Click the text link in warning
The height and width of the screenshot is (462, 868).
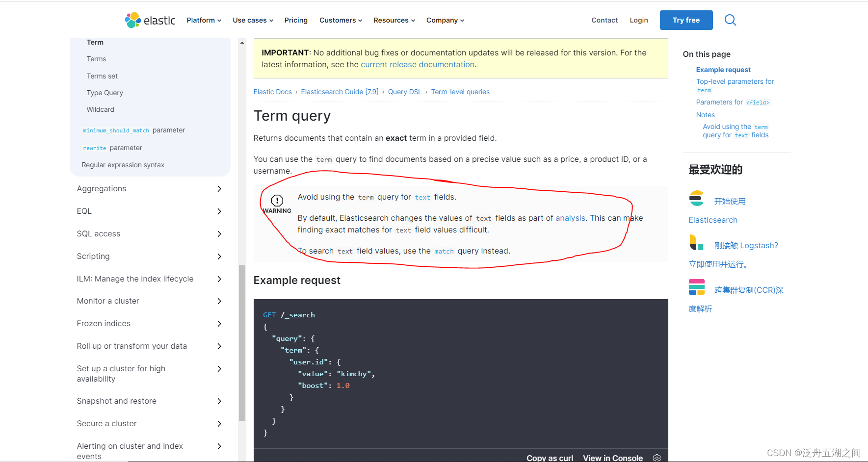pos(422,197)
